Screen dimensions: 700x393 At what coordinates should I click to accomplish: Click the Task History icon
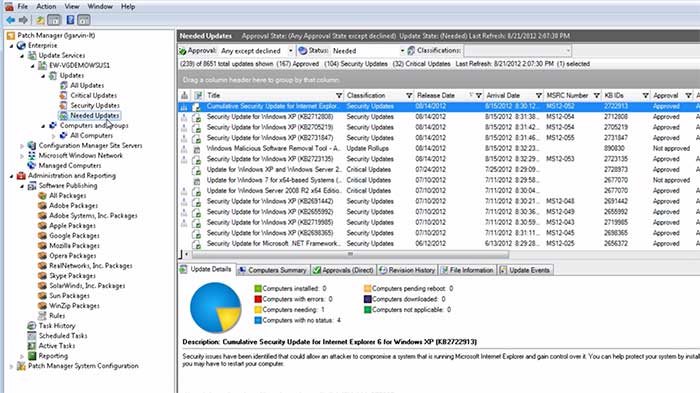[x=32, y=326]
